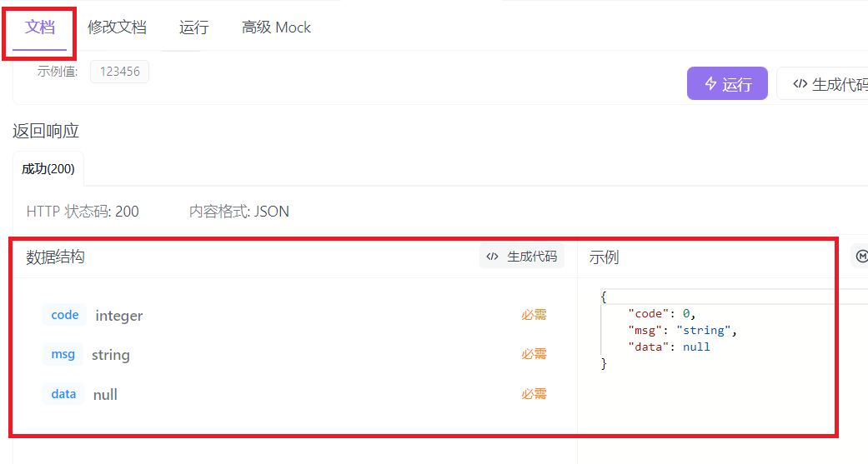Click the 示例 panel heading
The height and width of the screenshot is (464, 868).
point(604,257)
